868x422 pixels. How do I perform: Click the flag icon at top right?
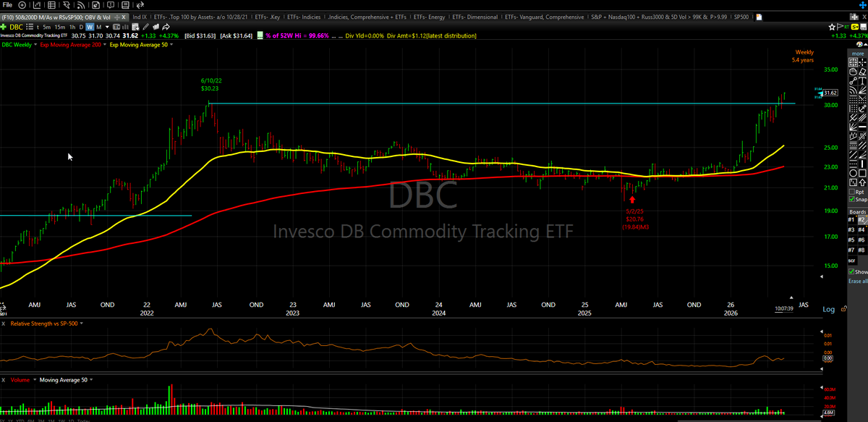[x=840, y=27]
